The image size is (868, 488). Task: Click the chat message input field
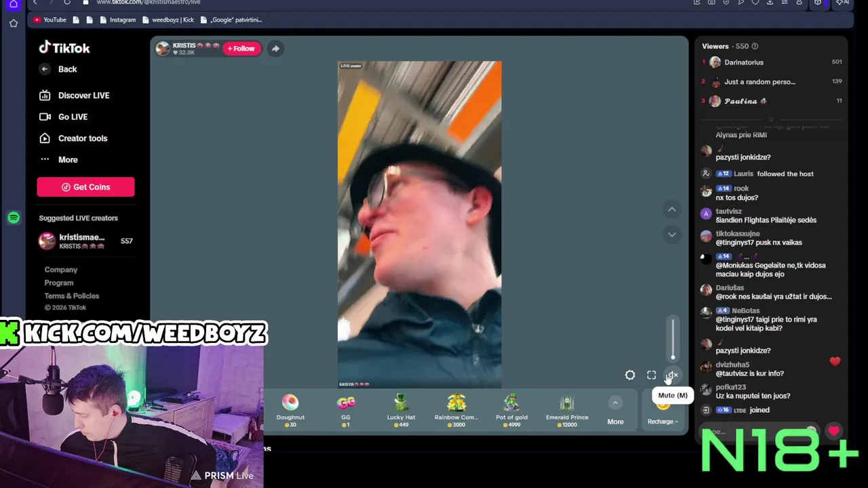click(x=759, y=431)
